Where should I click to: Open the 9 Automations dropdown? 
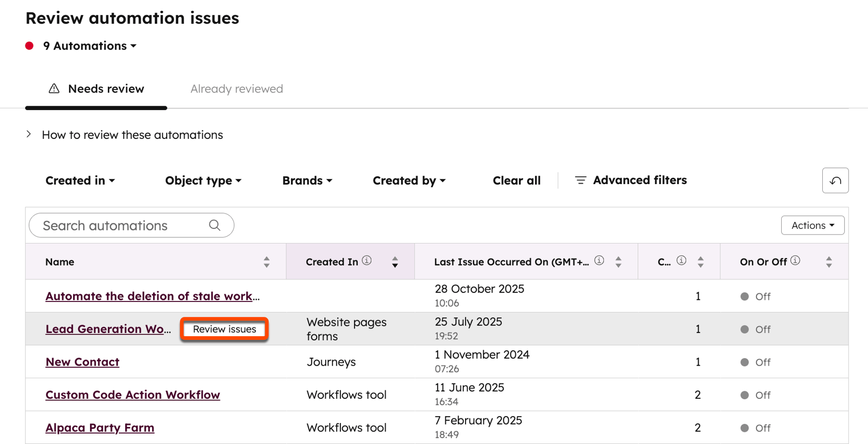click(89, 46)
